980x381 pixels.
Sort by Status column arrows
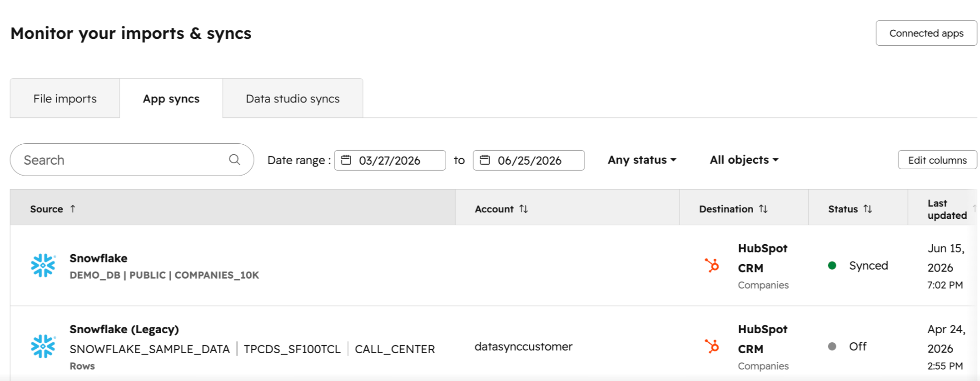(x=868, y=209)
